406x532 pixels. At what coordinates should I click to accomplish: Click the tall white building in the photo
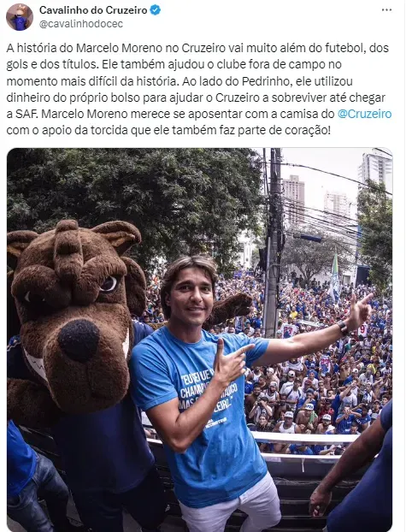pos(376,171)
